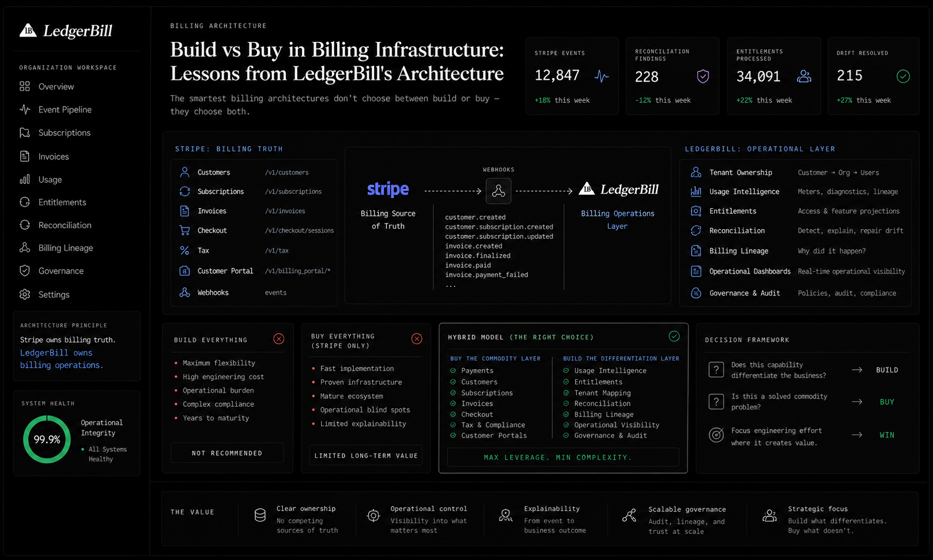Toggle the Usage Intelligence check in hybrid card
The width and height of the screenshot is (933, 560).
566,371
